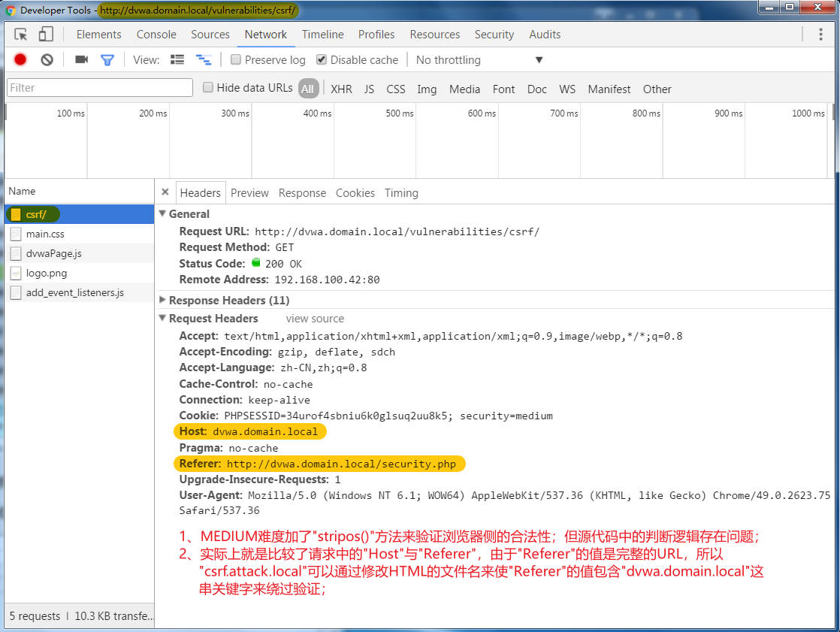Collapse the Request Headers section triangle
This screenshot has height=632, width=840.
point(163,318)
